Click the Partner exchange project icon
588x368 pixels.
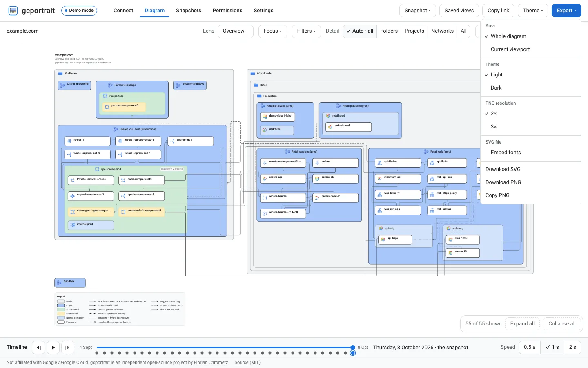pyautogui.click(x=110, y=85)
